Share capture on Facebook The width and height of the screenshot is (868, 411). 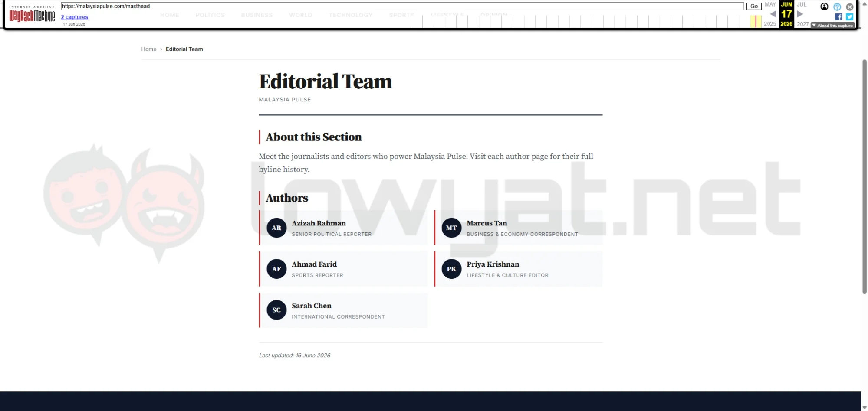click(838, 17)
